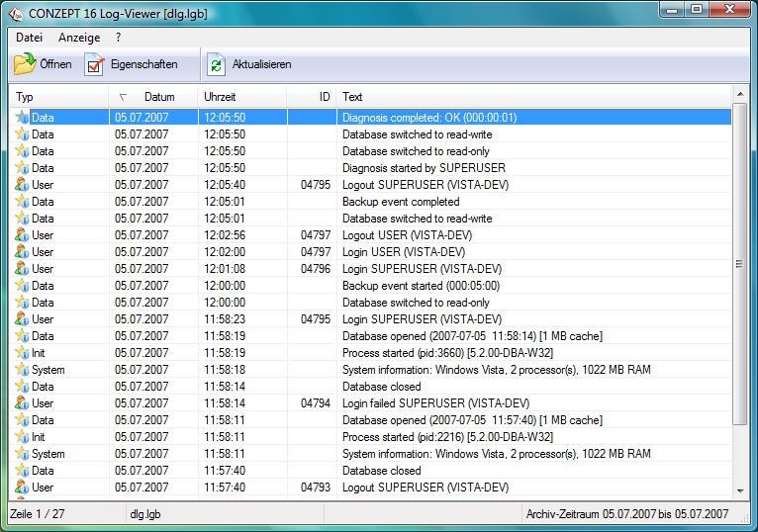This screenshot has width=758, height=532.
Task: Click ID 04797 in the Logout USER row
Action: point(316,235)
